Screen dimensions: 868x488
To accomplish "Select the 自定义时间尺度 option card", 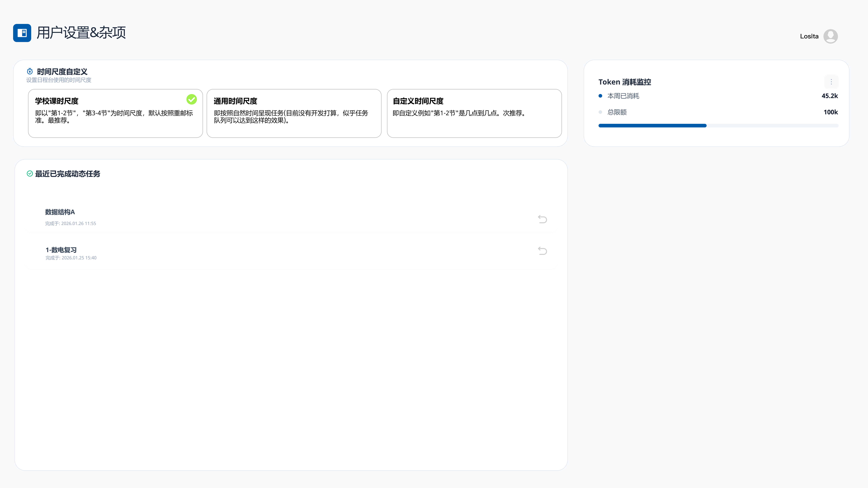I will (x=474, y=114).
